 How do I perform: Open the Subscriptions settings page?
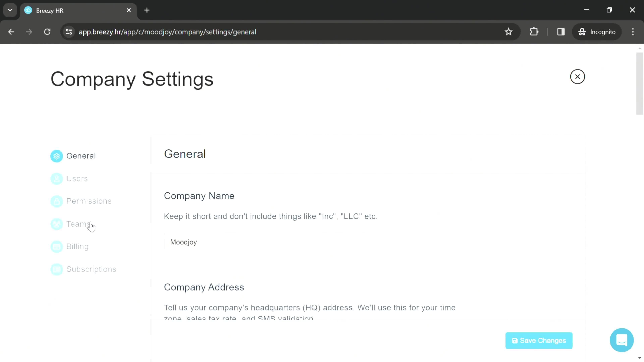91,269
